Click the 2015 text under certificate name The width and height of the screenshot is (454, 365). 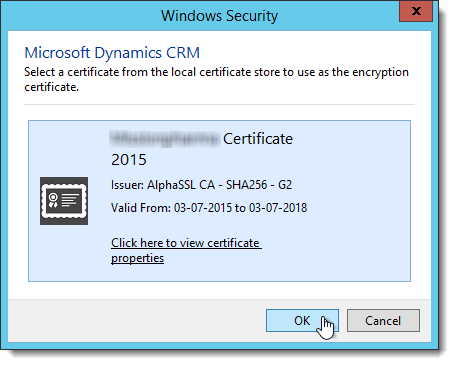click(129, 160)
